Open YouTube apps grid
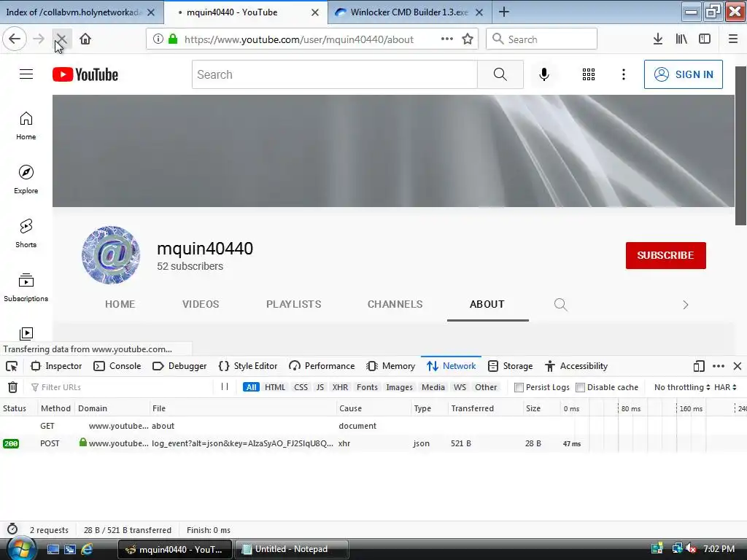 pyautogui.click(x=589, y=74)
